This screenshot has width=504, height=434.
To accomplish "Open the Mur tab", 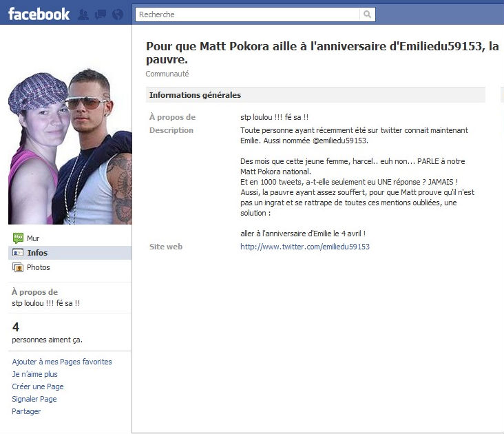I will pos(70,238).
